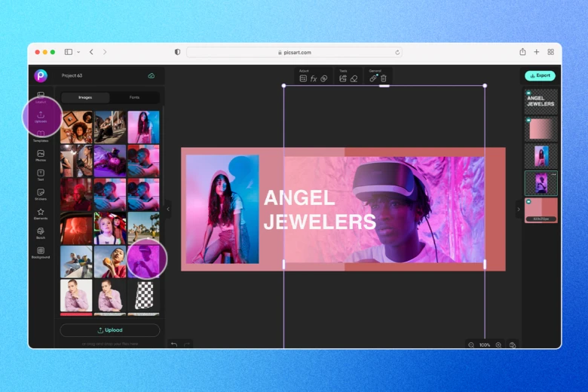Image resolution: width=588 pixels, height=392 pixels.
Task: Open the Stickers sidebar panel
Action: click(x=41, y=194)
